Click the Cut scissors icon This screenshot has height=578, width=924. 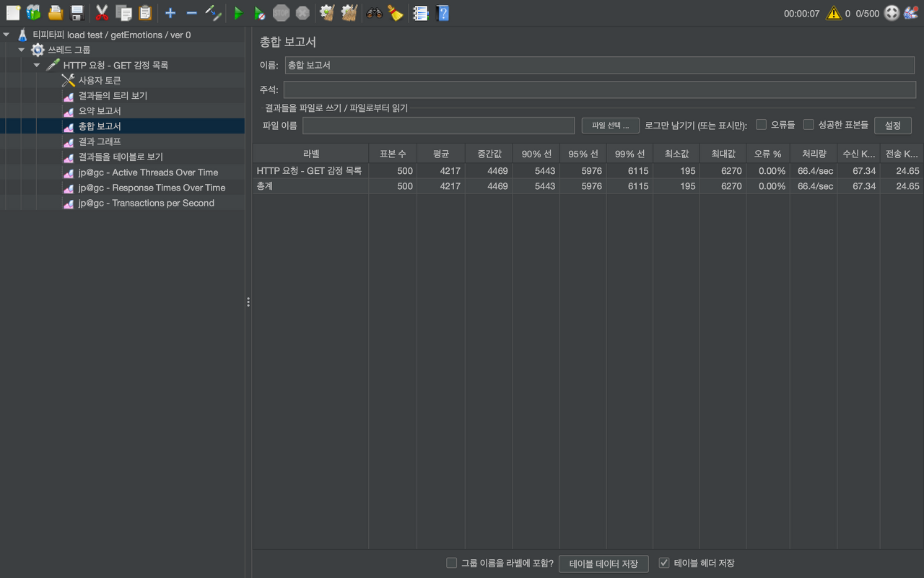tap(102, 12)
